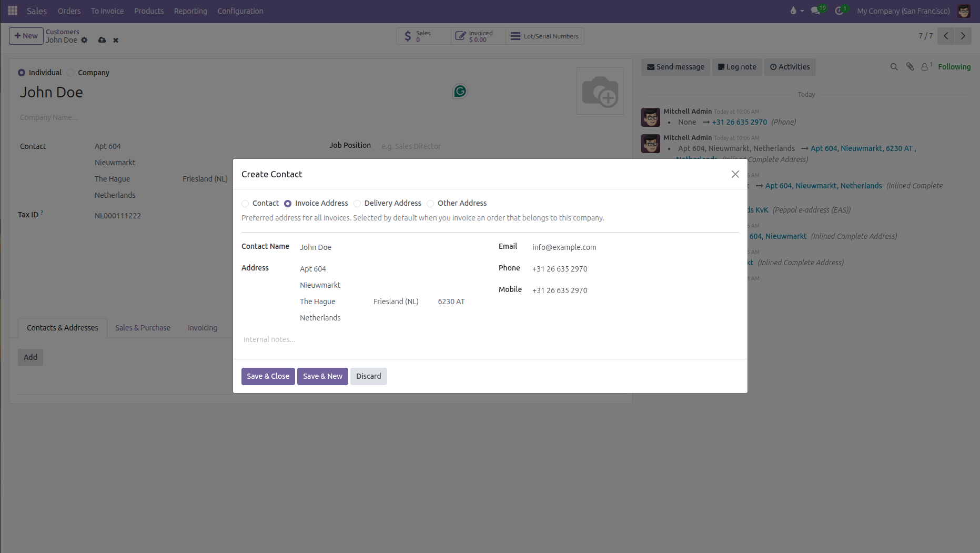Open the apps grid menu icon
The image size is (980, 553).
click(13, 11)
